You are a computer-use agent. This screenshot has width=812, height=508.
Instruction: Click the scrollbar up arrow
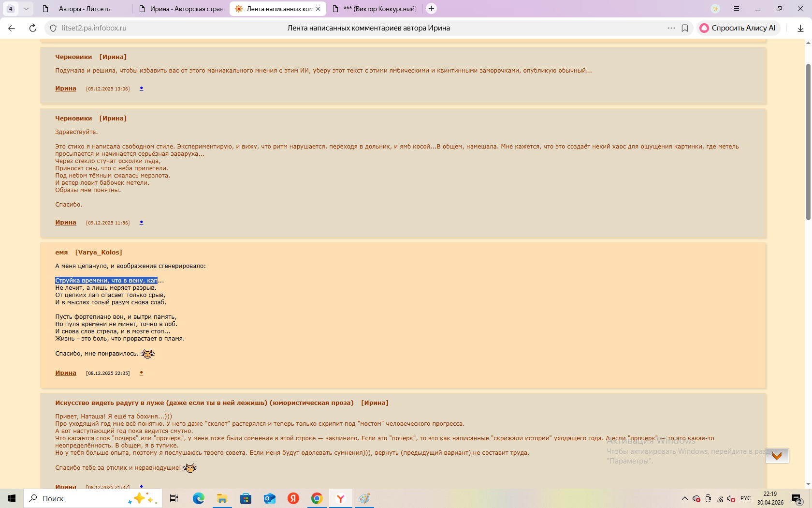(808, 43)
